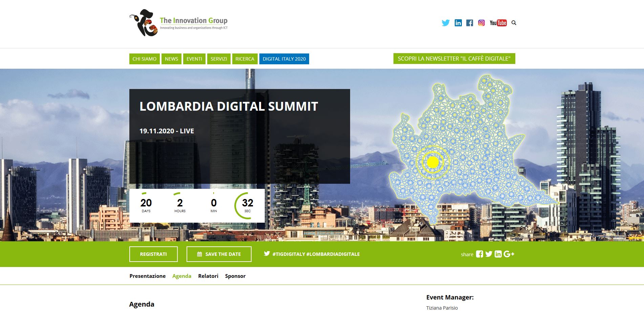This screenshot has height=311, width=644.
Task: Open the Instagram icon in the header
Action: coord(481,23)
